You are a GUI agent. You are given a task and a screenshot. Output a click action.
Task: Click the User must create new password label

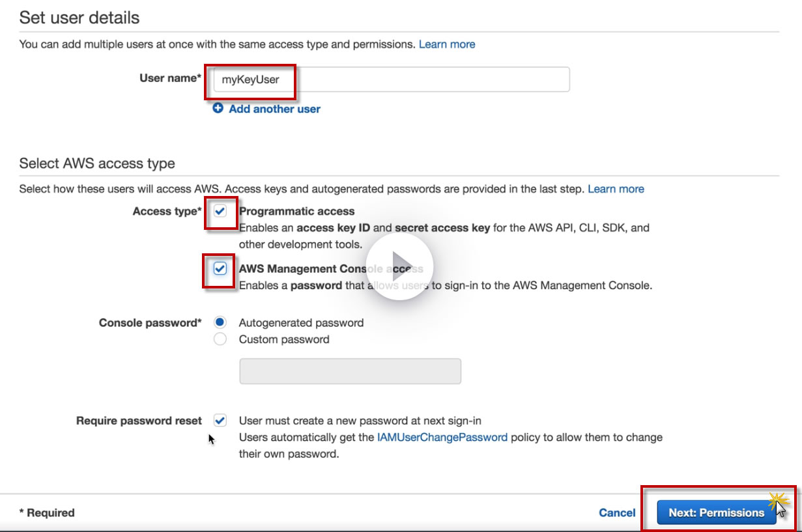(x=360, y=421)
